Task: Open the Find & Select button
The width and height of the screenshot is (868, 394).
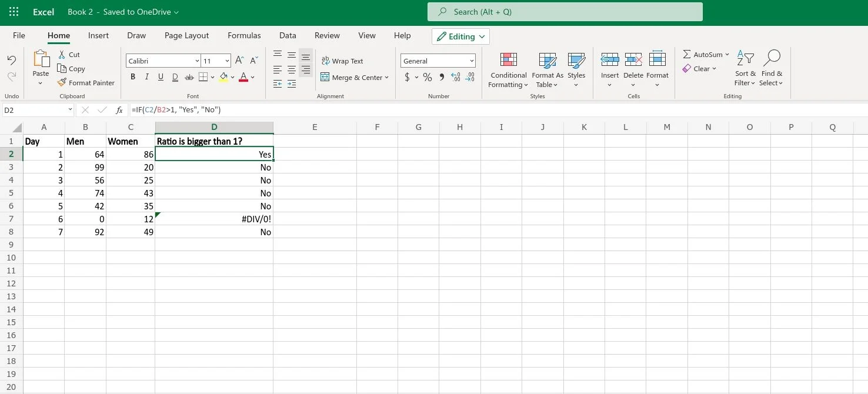Action: pos(771,69)
